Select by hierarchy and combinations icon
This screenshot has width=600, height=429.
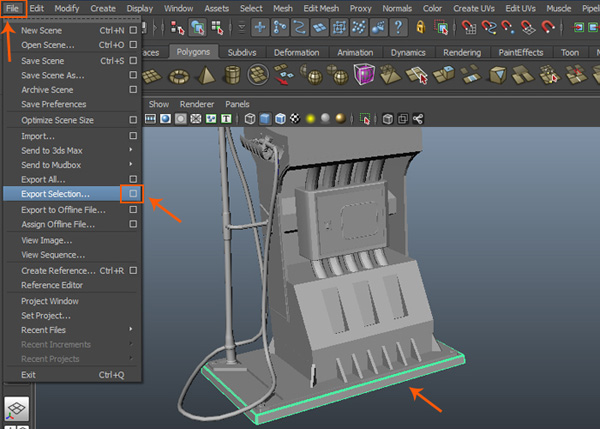pos(177,28)
